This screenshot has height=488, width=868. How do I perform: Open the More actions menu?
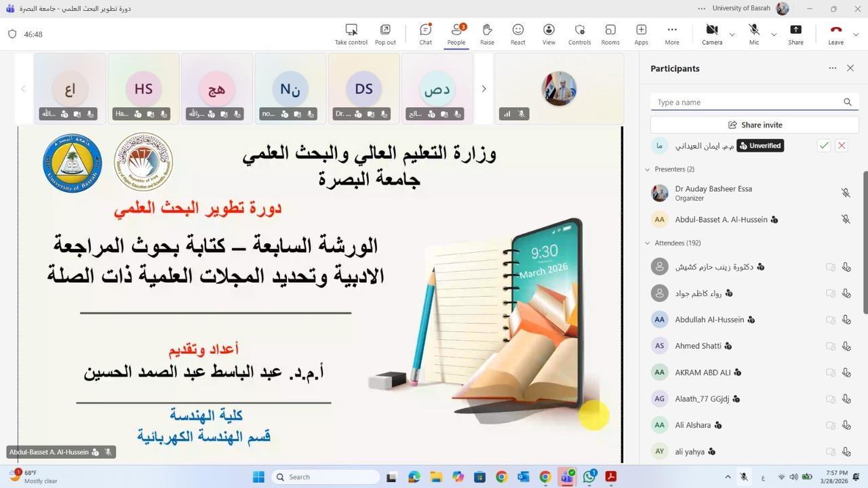672,34
